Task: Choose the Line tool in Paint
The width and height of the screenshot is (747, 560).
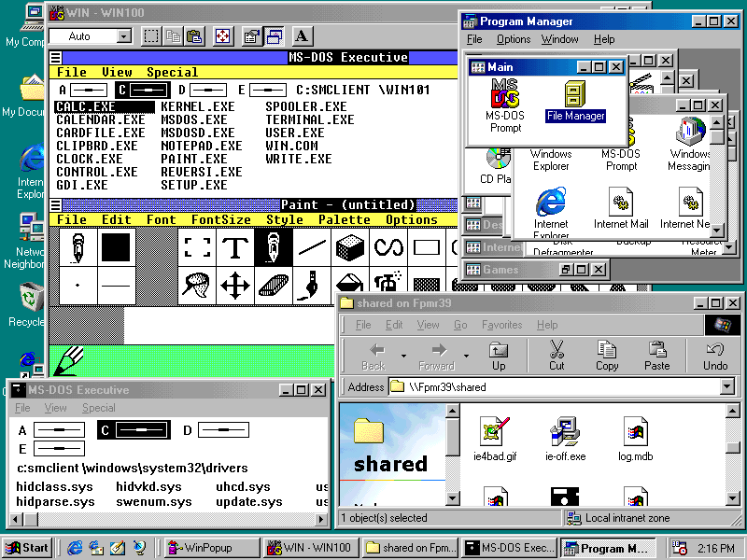Action: coord(312,247)
